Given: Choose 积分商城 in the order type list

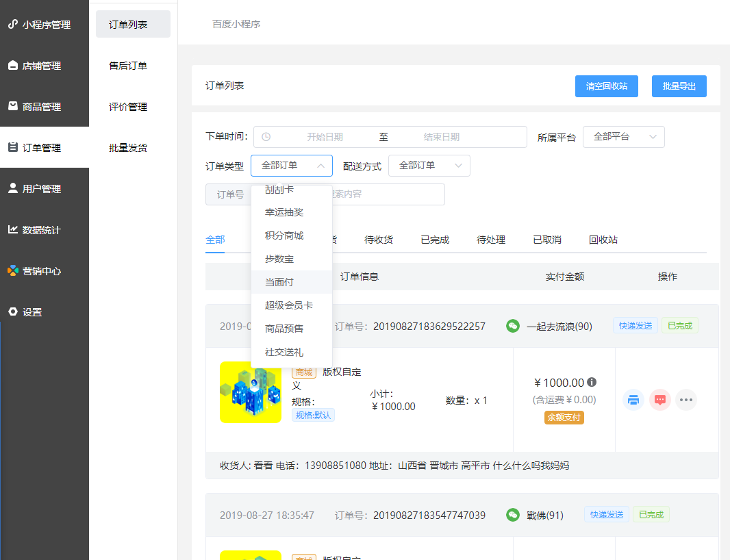Looking at the screenshot, I should (284, 236).
